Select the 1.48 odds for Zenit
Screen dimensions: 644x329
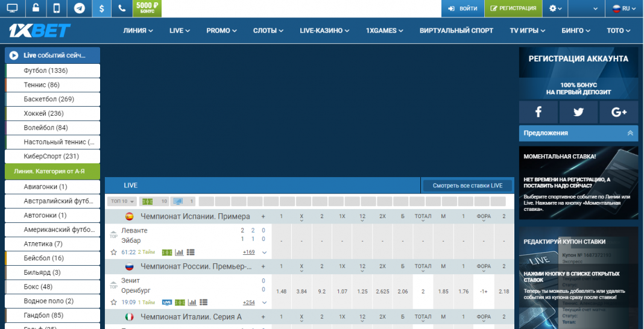(281, 292)
